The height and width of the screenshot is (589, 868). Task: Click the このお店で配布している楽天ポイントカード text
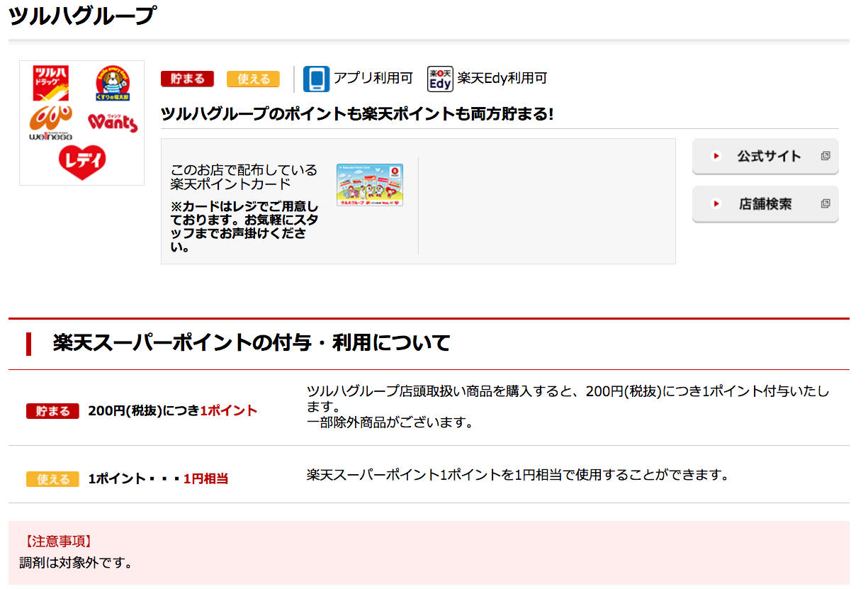tap(244, 177)
